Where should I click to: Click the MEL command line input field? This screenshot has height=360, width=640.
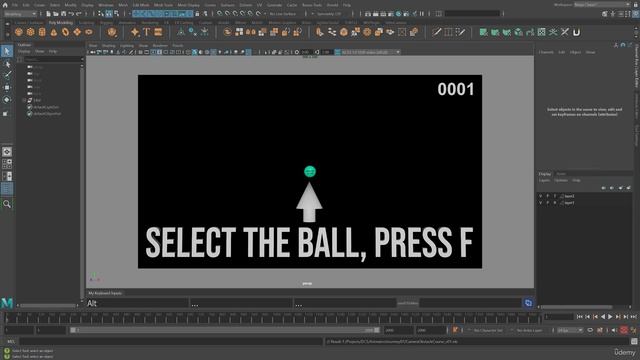pos(171,341)
